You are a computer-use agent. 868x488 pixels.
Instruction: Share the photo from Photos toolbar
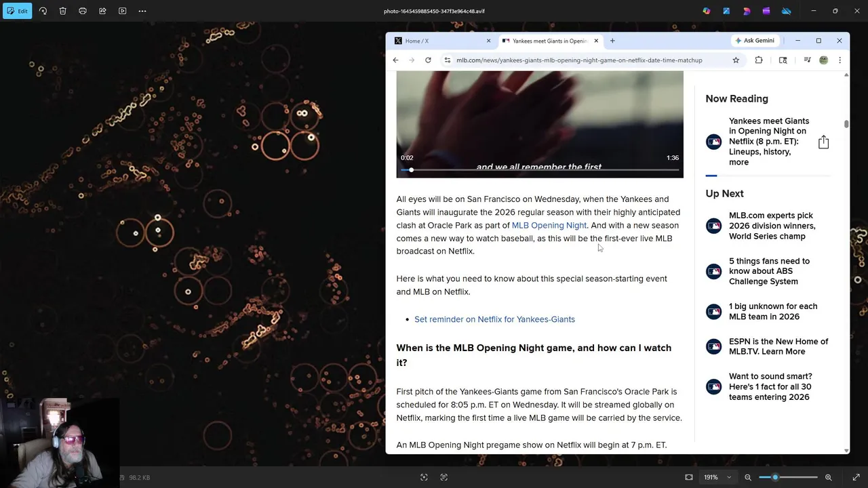point(102,11)
